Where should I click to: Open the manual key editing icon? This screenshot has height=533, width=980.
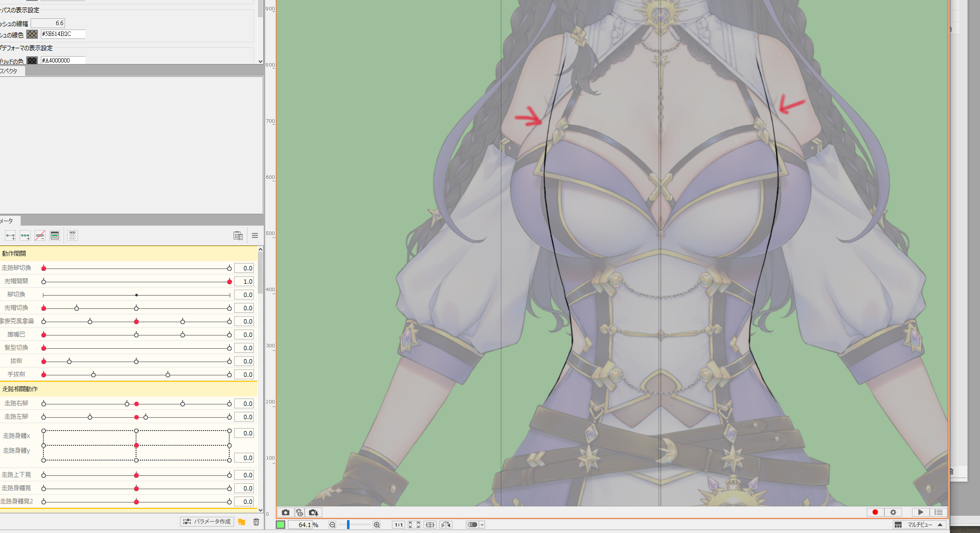coord(55,236)
